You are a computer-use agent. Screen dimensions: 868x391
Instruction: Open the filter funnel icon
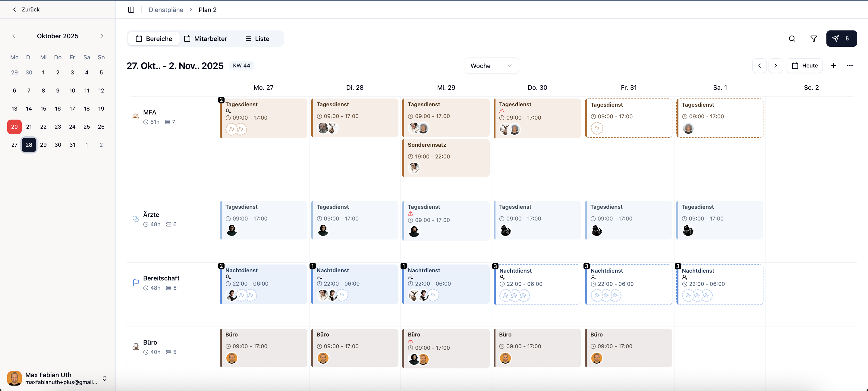[x=813, y=39]
